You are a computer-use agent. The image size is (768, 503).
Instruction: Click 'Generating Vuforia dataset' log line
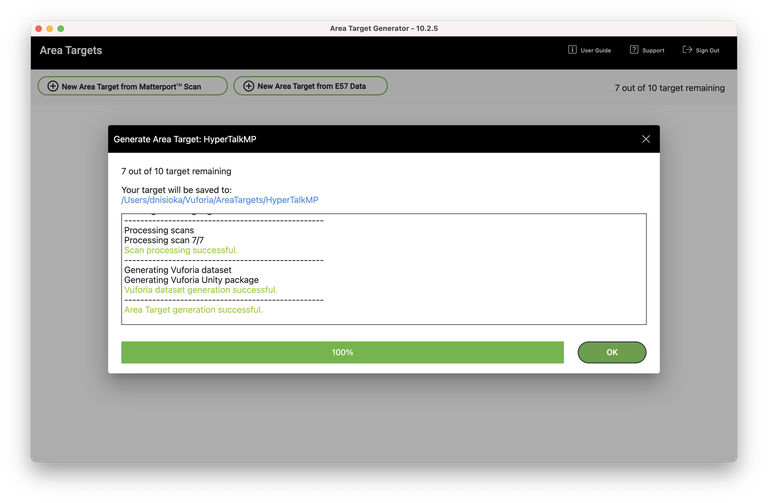click(x=178, y=270)
